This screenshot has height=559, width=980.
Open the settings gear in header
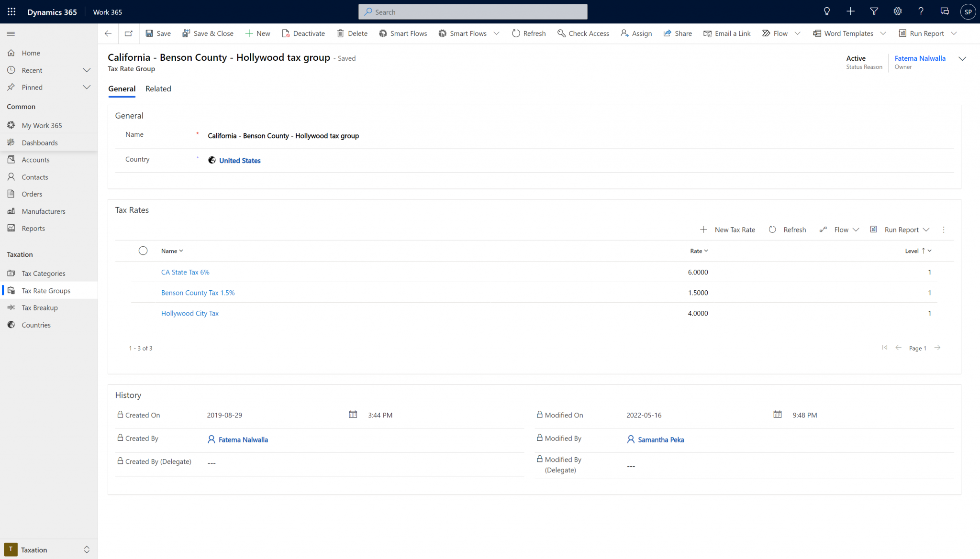(897, 12)
